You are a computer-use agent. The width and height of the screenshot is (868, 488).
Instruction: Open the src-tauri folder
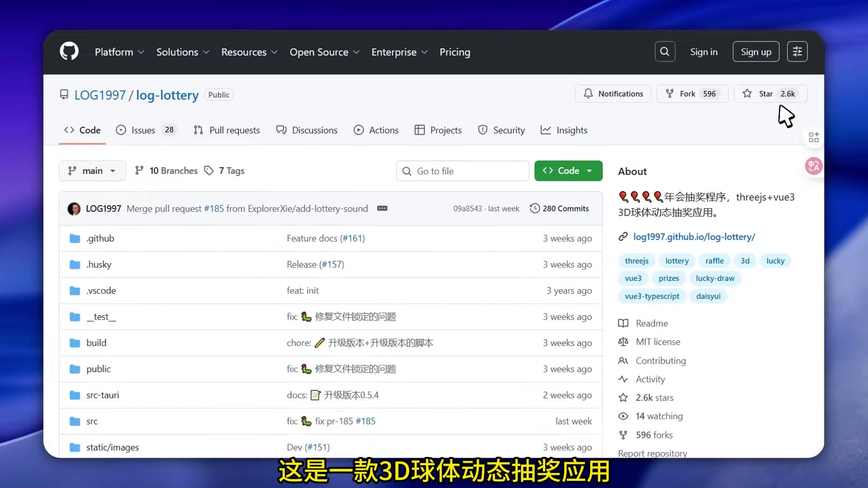(103, 395)
